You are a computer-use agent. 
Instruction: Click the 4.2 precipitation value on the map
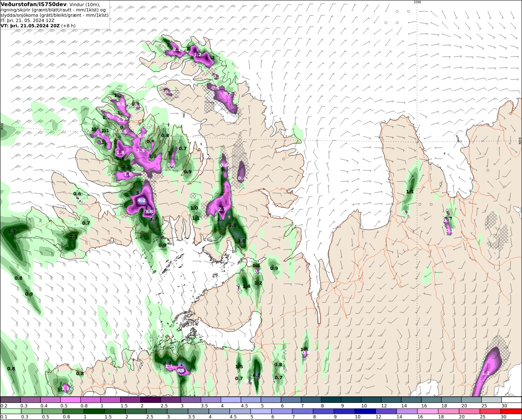142,201
